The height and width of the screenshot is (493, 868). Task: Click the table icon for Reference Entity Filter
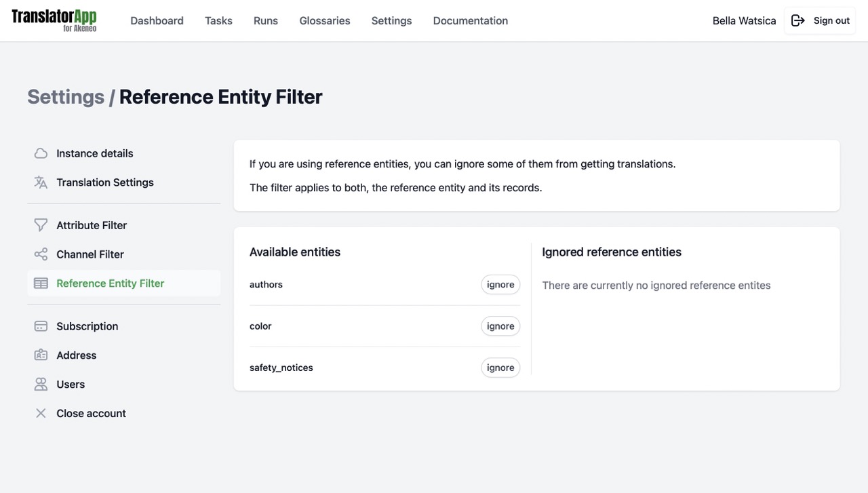tap(41, 283)
